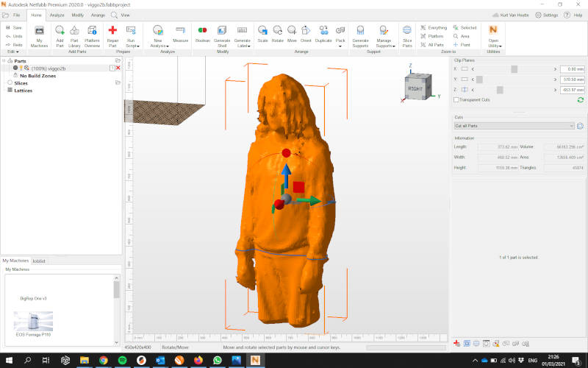Open the Pack dropdown arrow

coord(340,46)
